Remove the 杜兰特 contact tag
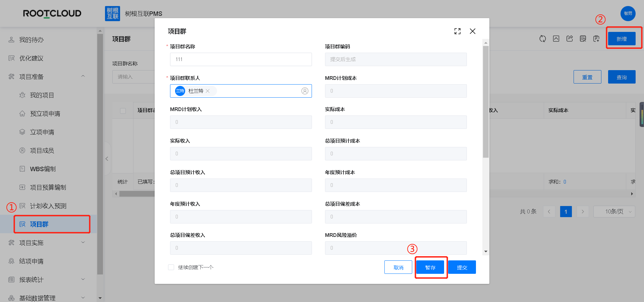This screenshot has height=302, width=644. pos(208,91)
